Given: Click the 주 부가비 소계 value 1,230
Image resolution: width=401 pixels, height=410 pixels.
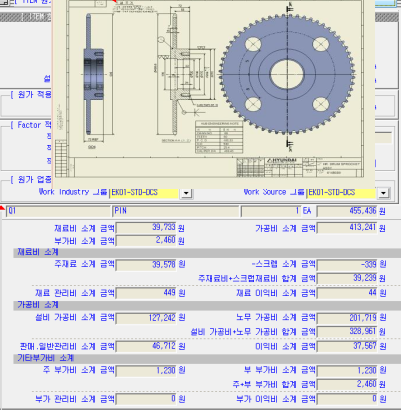Looking at the screenshot, I should 146,371.
